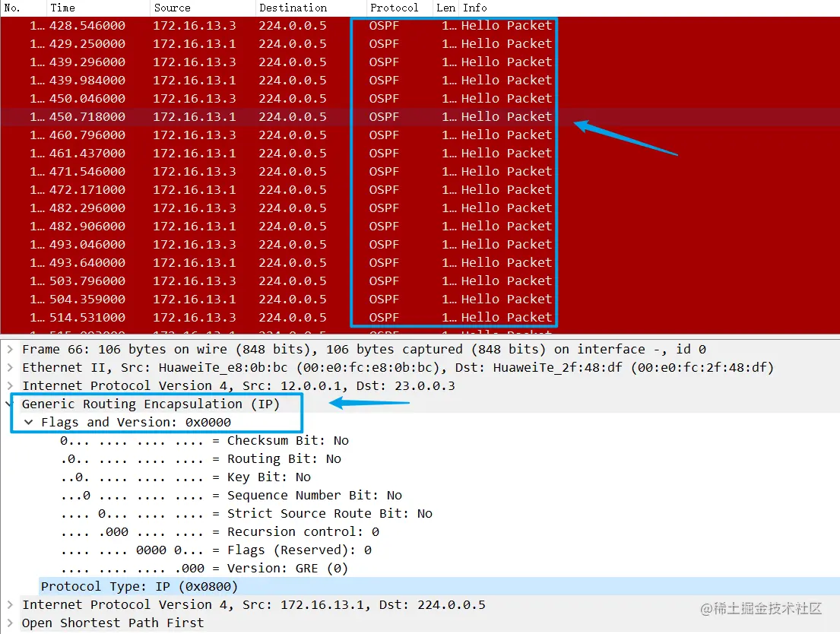Expand the Ethernet II details row
Viewport: 840px width, 634px height.
[10, 368]
